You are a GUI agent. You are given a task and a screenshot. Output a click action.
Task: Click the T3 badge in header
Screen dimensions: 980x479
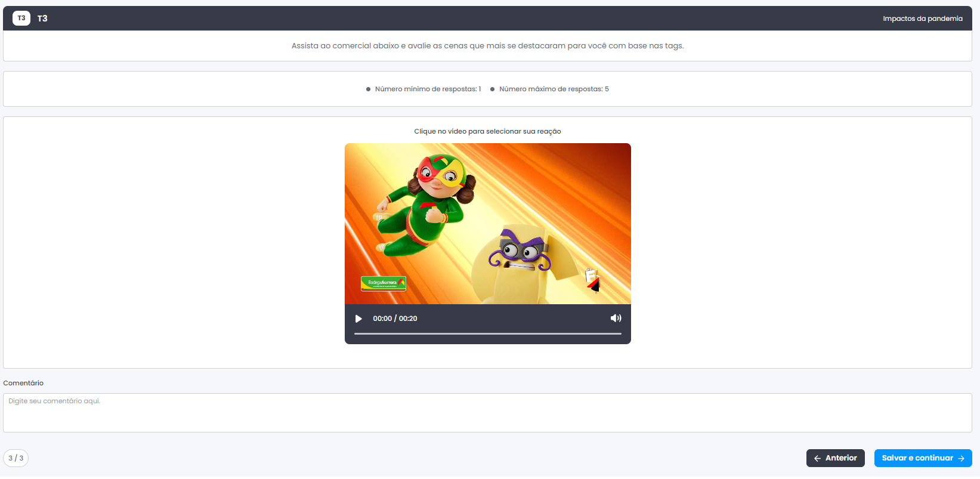21,18
